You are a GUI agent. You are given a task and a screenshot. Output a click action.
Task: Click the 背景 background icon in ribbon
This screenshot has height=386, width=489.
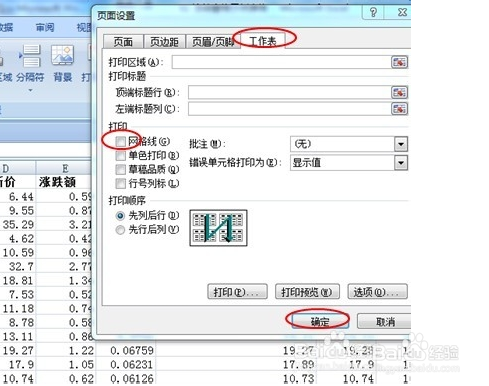point(62,63)
